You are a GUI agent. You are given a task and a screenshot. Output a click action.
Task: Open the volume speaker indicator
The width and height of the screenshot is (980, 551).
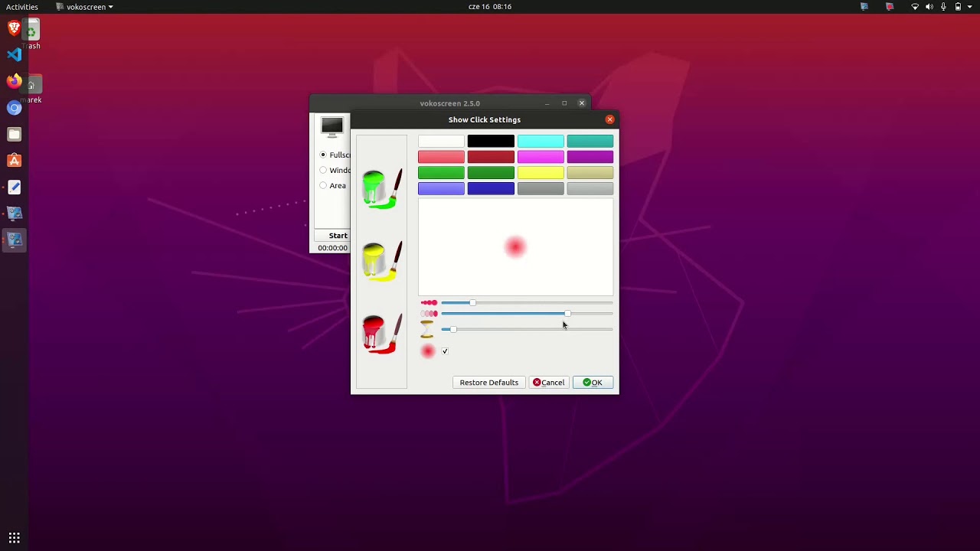pyautogui.click(x=929, y=6)
